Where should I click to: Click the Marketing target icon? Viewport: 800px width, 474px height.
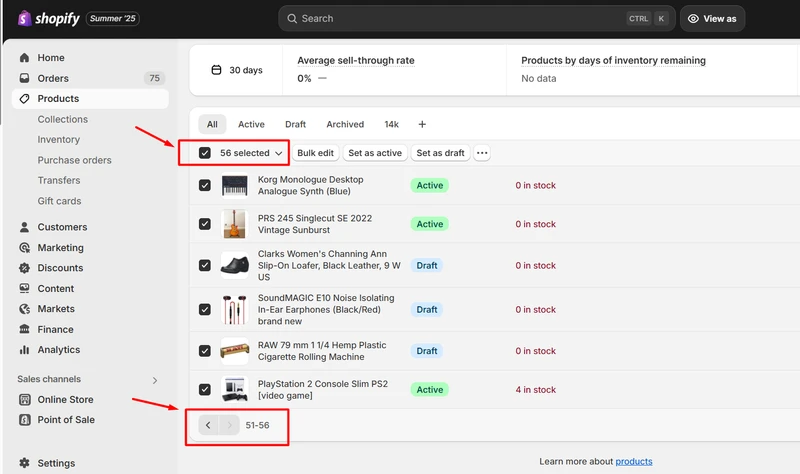24,247
